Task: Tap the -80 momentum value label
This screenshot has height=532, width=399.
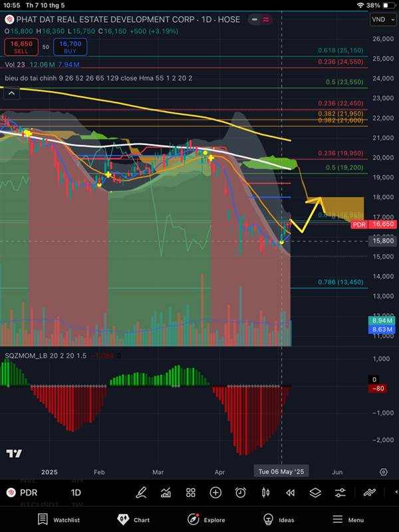Action: [x=378, y=388]
